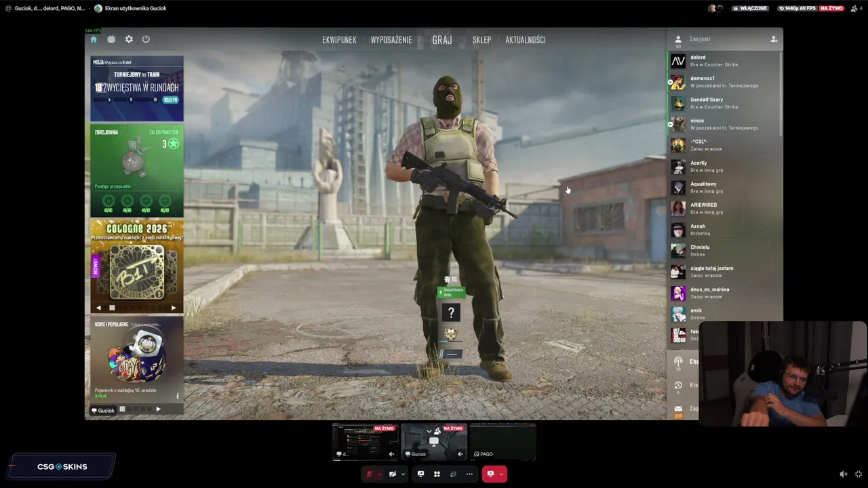This screenshot has width=868, height=488.
Task: Go to next Cologne 2026 banner slide
Action: pos(174,308)
